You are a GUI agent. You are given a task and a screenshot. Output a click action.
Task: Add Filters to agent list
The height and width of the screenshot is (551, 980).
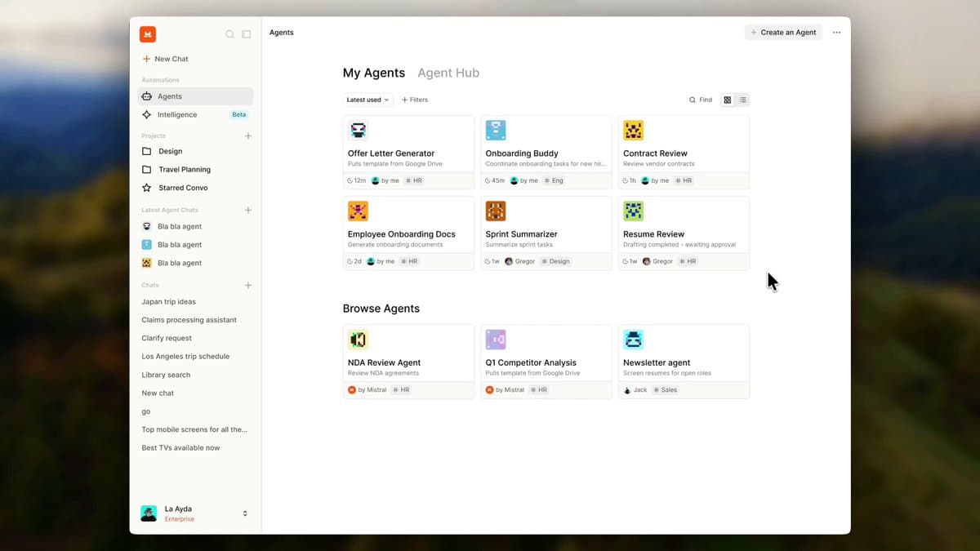tap(415, 100)
